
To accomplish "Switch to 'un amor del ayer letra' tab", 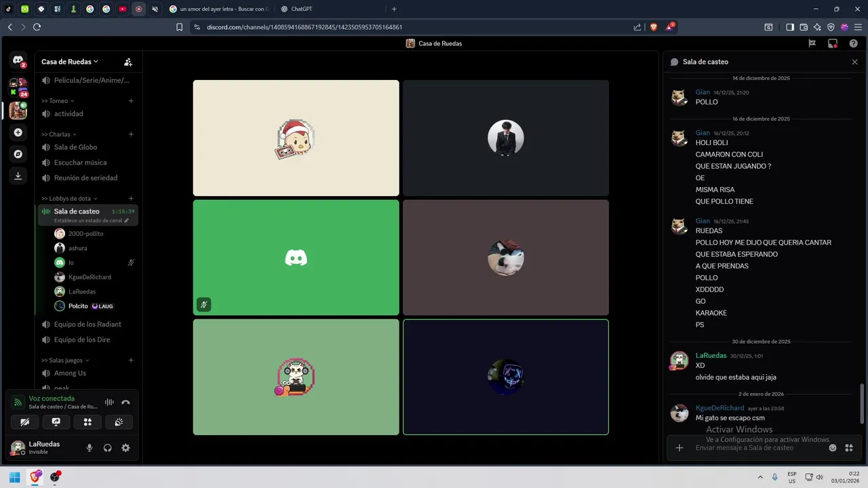I will [x=219, y=9].
